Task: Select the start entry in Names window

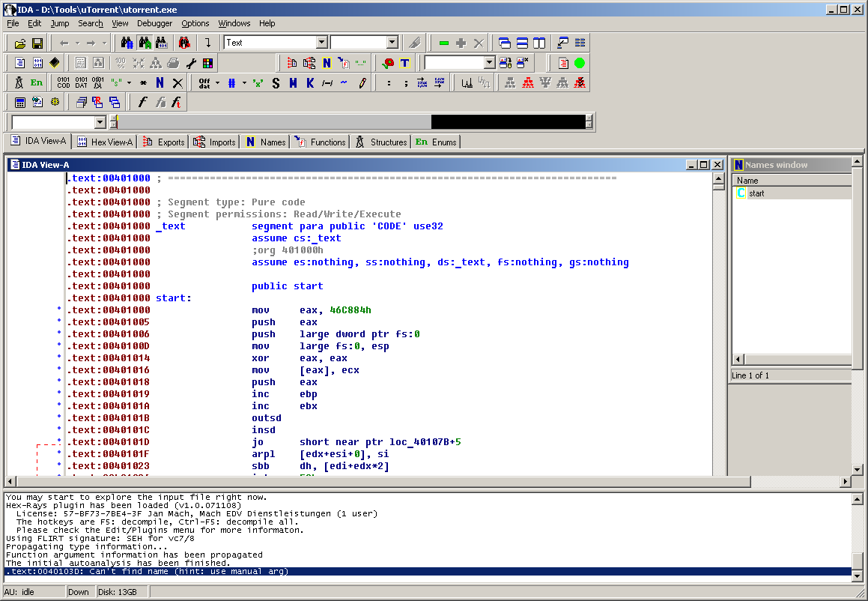Action: [x=756, y=193]
